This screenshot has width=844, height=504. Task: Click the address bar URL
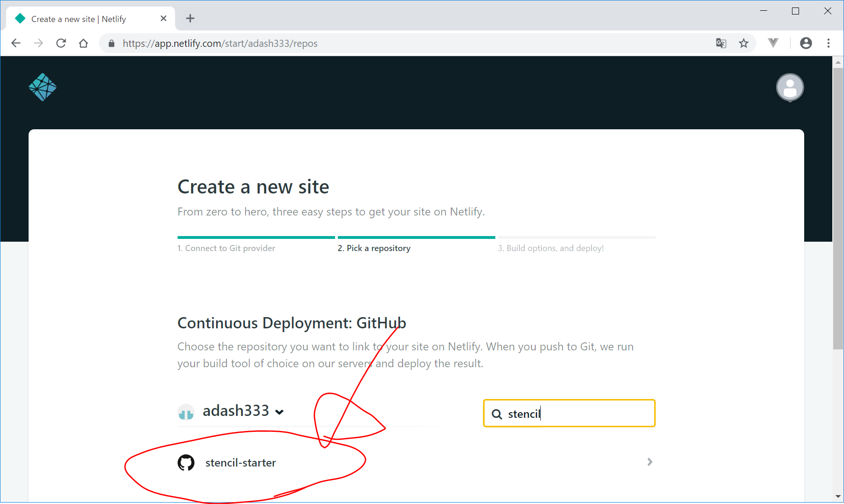coord(220,43)
